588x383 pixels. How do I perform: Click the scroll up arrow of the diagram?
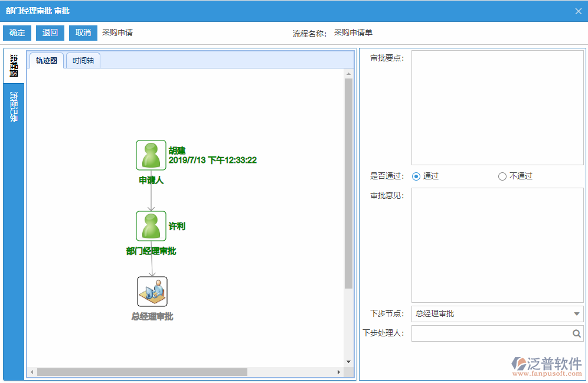348,74
